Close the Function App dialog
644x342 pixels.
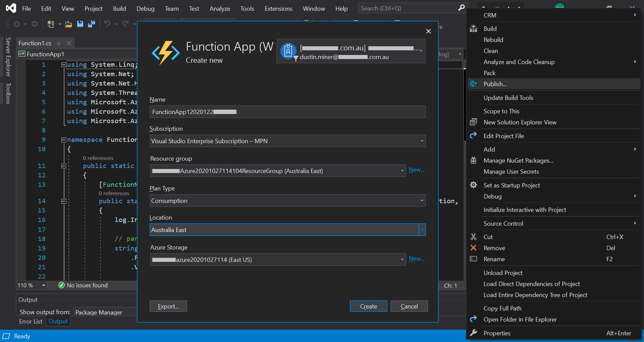point(428,31)
